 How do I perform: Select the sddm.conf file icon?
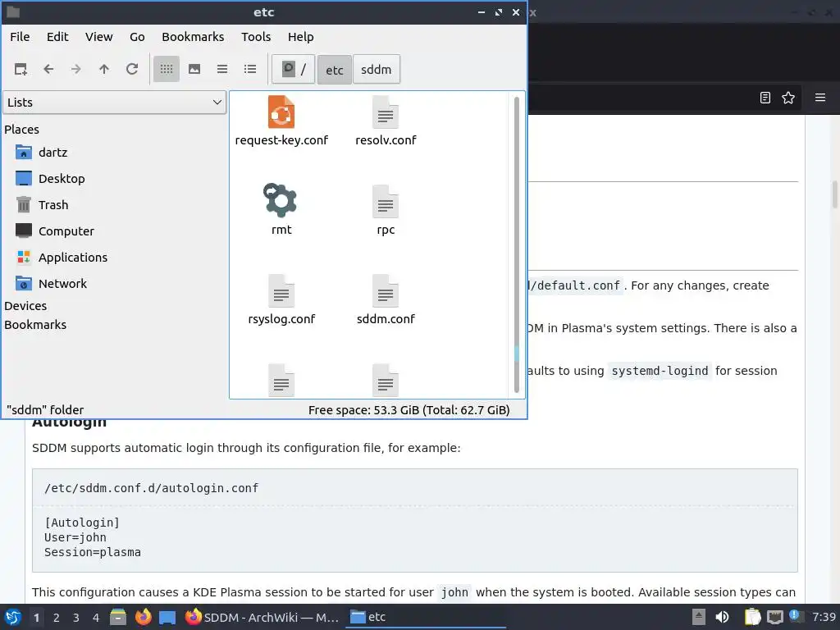[x=386, y=291]
